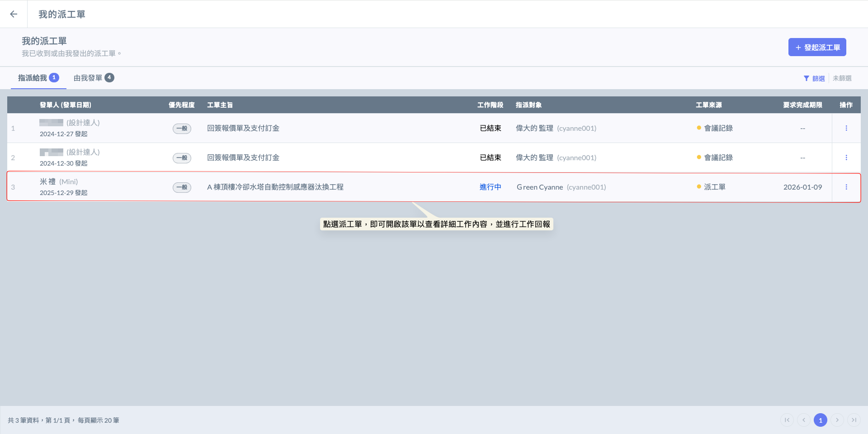Screen dimensions: 868x434
Task: Open actions menu for row 2
Action: [846, 157]
